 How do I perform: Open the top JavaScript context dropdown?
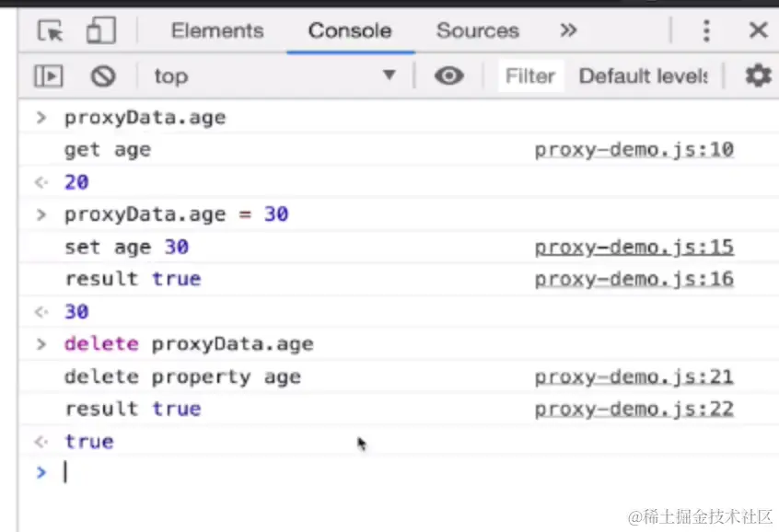pos(273,75)
